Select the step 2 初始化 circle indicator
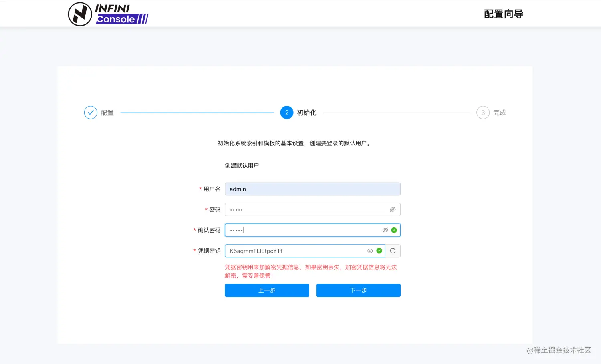This screenshot has width=601, height=364. tap(286, 113)
